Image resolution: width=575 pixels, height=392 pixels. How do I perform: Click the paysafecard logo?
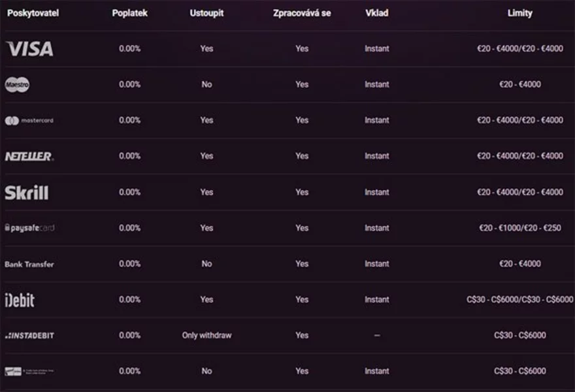(29, 228)
